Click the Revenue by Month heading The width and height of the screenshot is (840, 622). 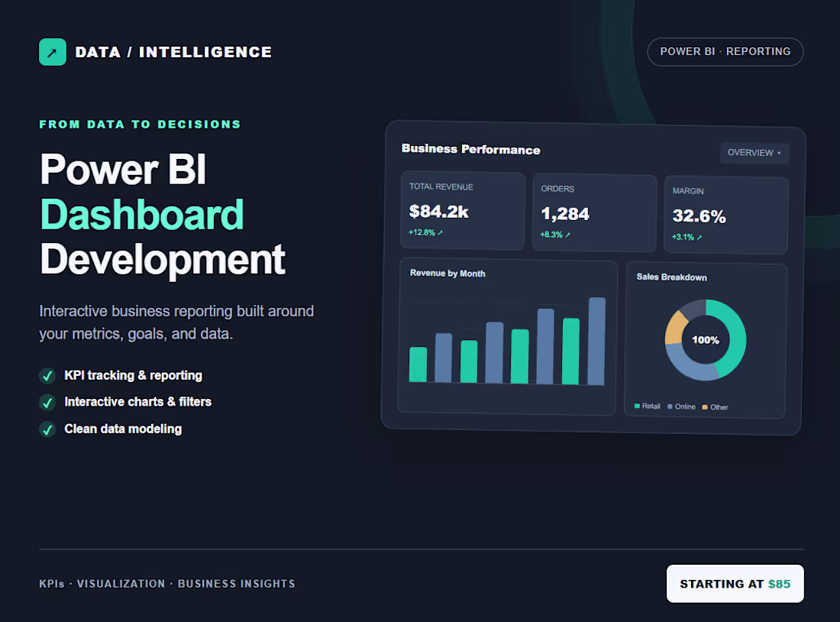(447, 274)
